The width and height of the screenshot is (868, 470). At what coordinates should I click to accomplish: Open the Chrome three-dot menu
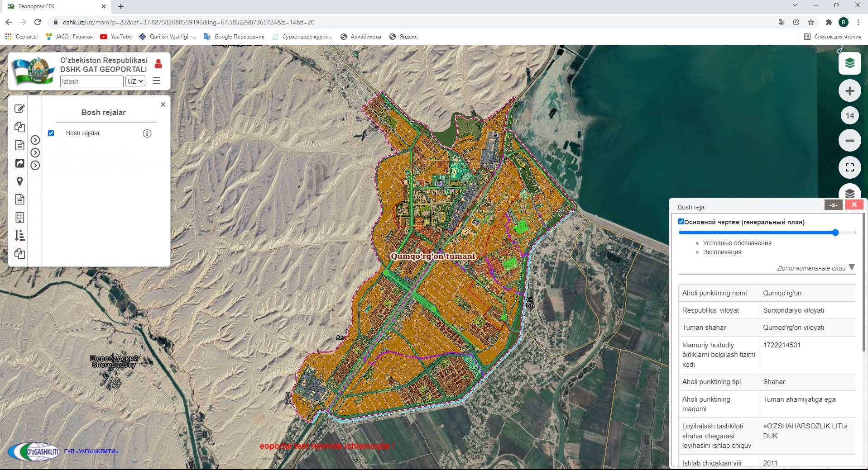point(858,22)
